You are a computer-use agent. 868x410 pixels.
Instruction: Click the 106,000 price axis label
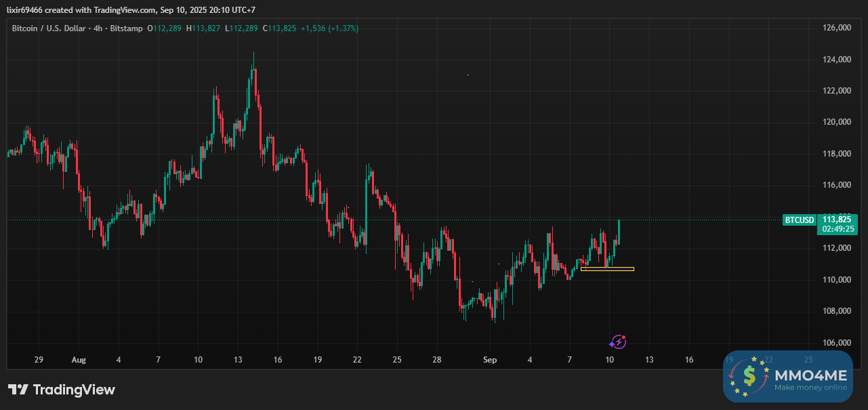835,342
